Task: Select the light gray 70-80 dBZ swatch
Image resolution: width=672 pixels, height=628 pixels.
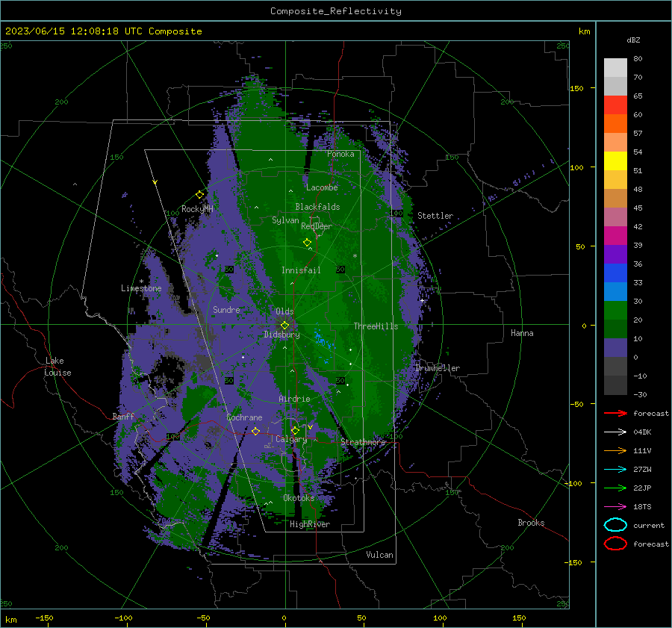Action: pyautogui.click(x=615, y=68)
